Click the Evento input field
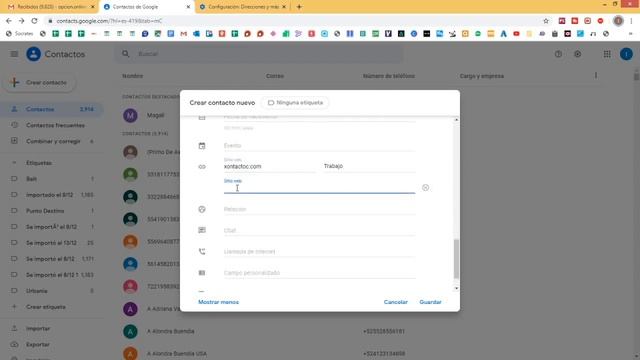The width and height of the screenshot is (640, 360). tap(319, 146)
